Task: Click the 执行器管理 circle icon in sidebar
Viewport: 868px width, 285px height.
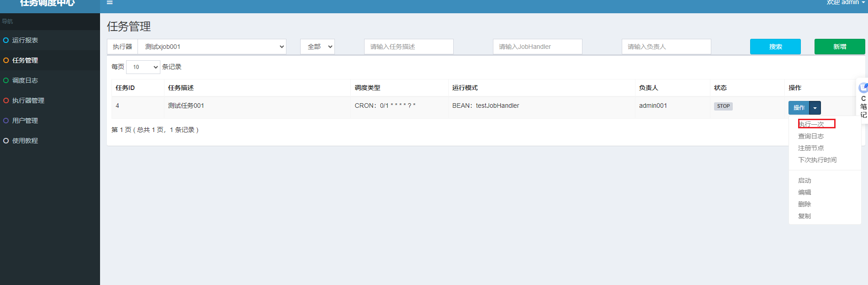Action: point(6,100)
